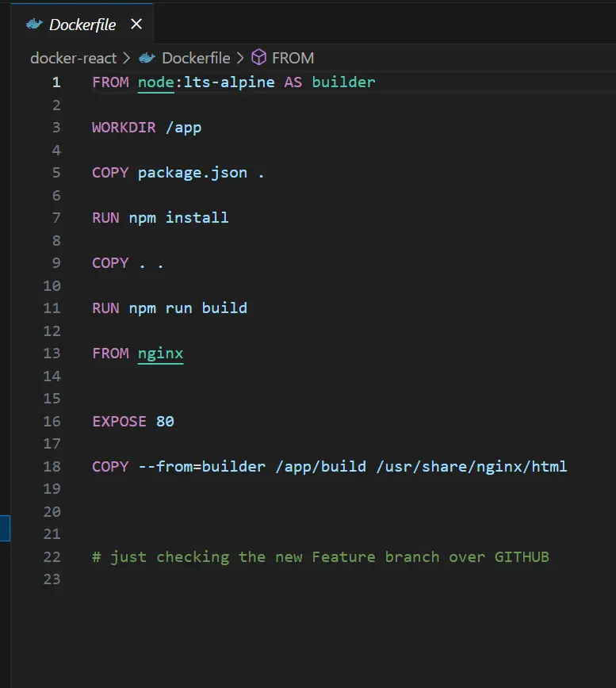Expand chevron after docker-react breadcrumb
The image size is (616, 688).
pyautogui.click(x=127, y=58)
